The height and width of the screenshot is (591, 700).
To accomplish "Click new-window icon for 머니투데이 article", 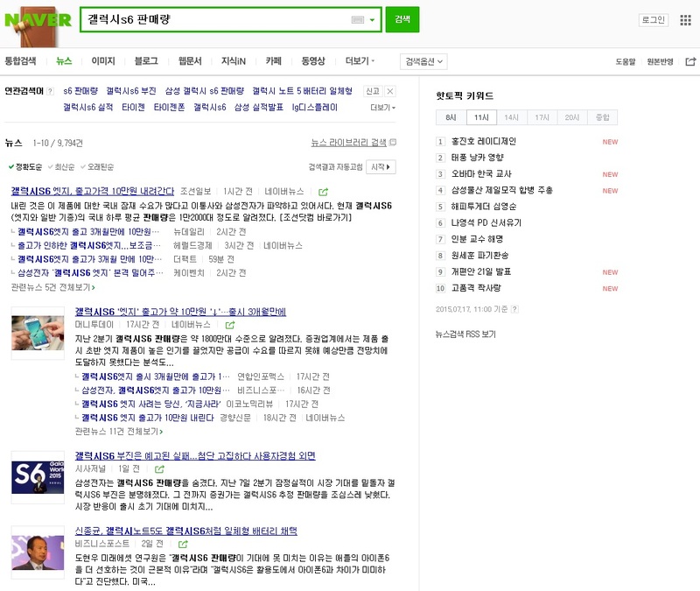I will click(x=230, y=325).
